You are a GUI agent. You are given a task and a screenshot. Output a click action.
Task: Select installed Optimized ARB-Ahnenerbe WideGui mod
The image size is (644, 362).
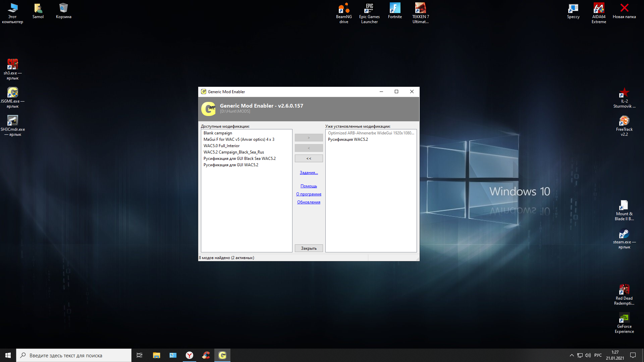371,133
